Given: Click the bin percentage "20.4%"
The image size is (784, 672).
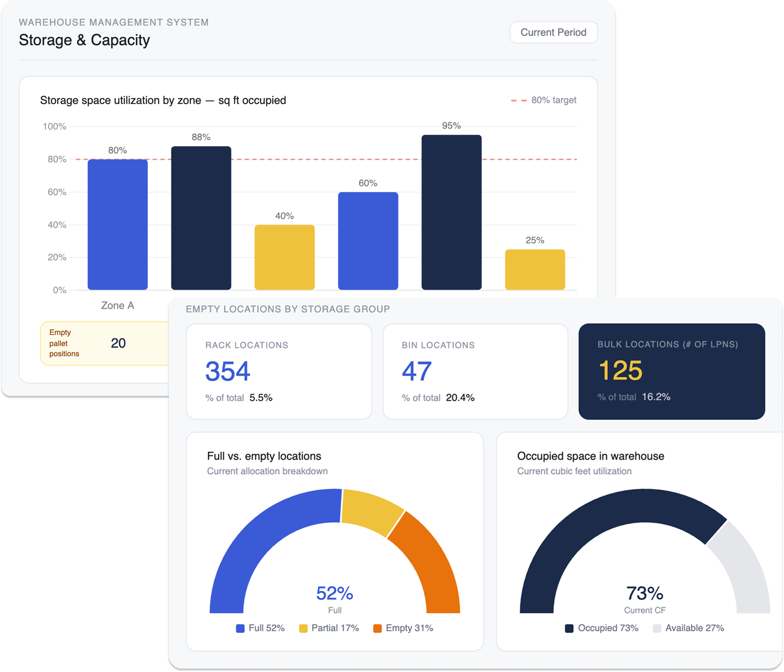Looking at the screenshot, I should click(460, 398).
